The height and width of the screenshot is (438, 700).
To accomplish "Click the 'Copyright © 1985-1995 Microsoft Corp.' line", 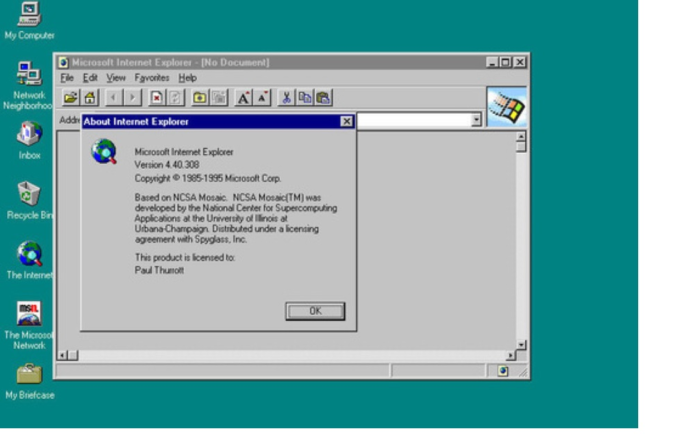I will coord(208,178).
